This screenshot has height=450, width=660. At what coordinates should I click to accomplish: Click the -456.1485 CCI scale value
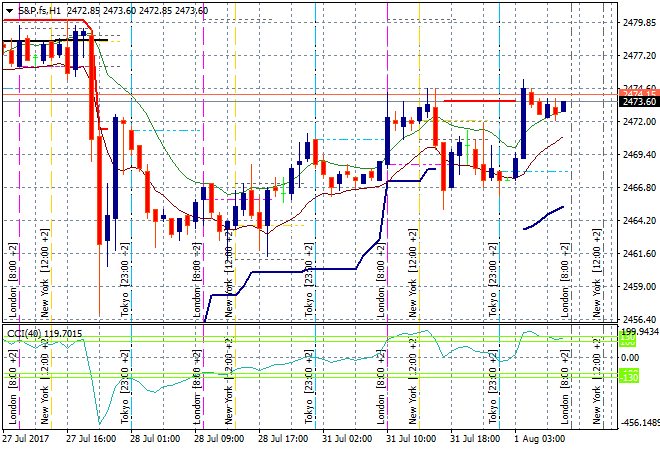coord(638,423)
